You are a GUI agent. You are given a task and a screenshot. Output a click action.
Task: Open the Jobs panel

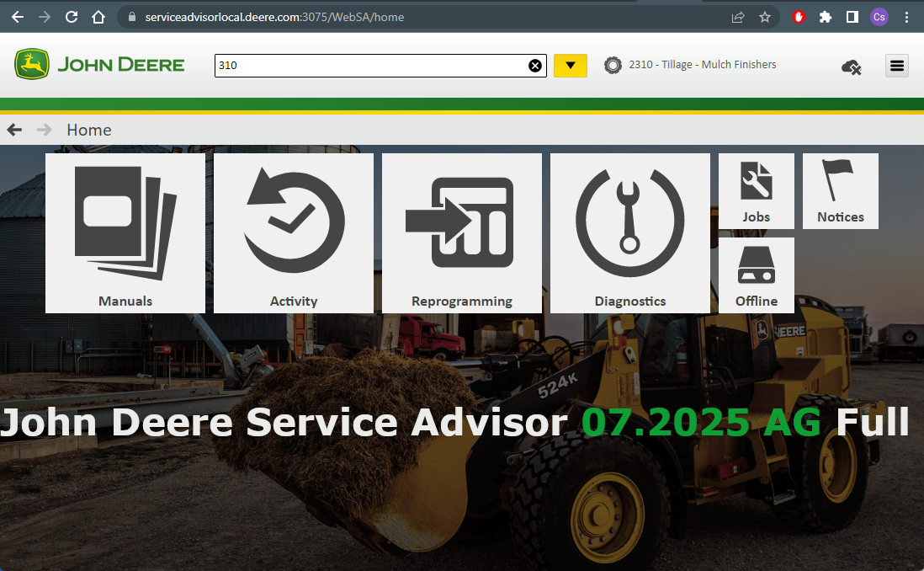(x=756, y=190)
